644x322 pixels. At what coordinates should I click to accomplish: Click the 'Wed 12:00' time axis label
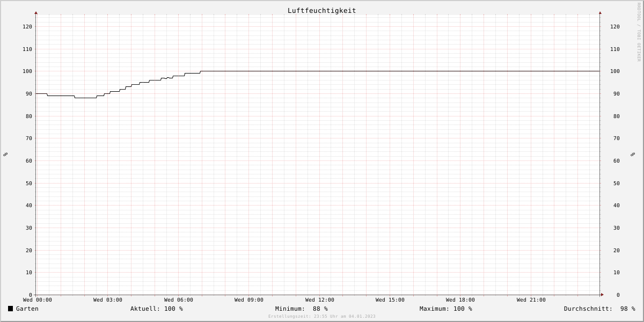coord(320,300)
